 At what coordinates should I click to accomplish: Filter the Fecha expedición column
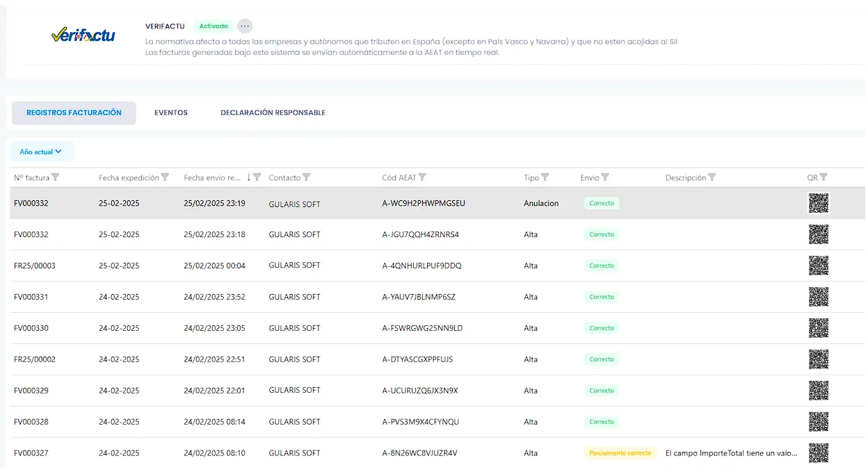(166, 177)
